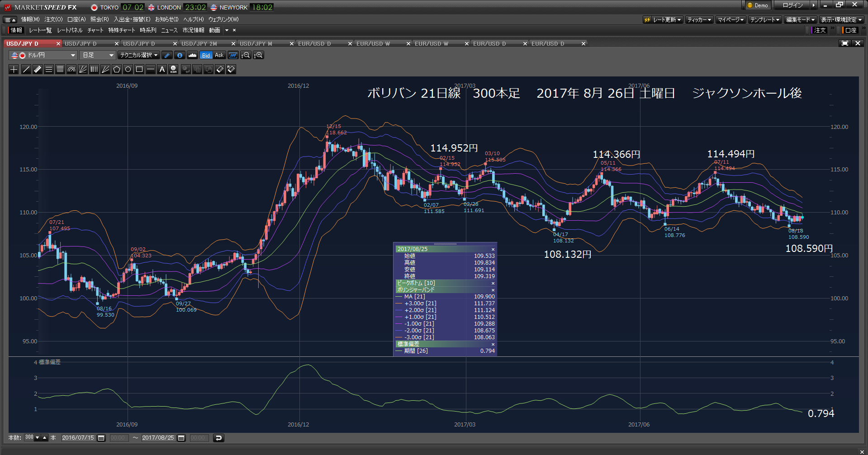
Task: Close the 標準偏差 section in data panel
Action: 493,345
